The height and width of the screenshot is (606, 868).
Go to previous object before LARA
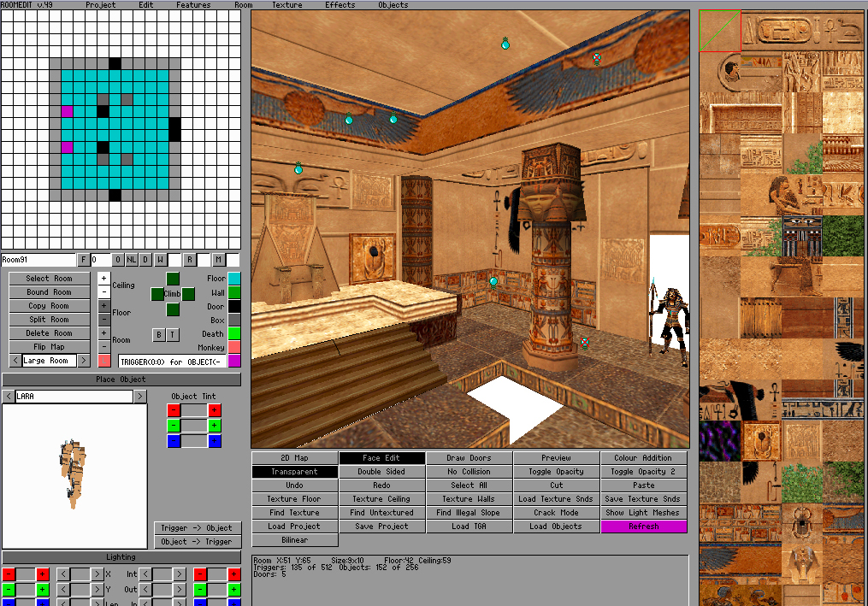click(x=8, y=397)
